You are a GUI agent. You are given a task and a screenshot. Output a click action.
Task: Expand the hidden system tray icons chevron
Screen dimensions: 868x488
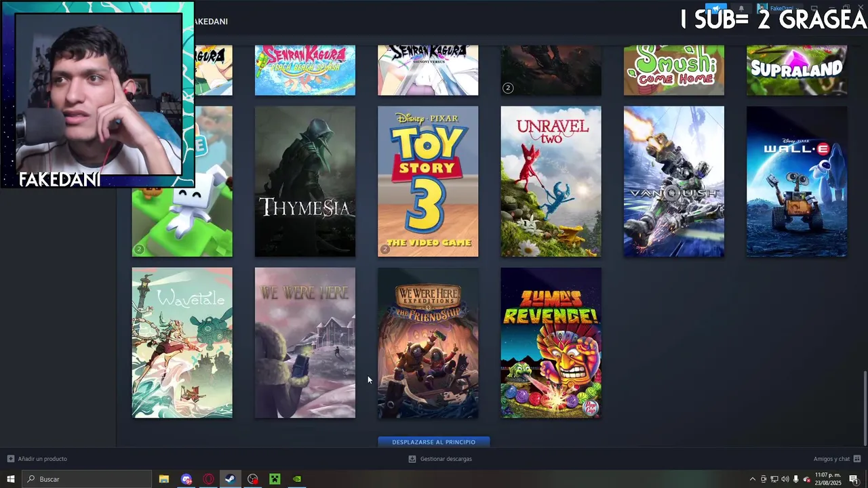click(x=752, y=479)
